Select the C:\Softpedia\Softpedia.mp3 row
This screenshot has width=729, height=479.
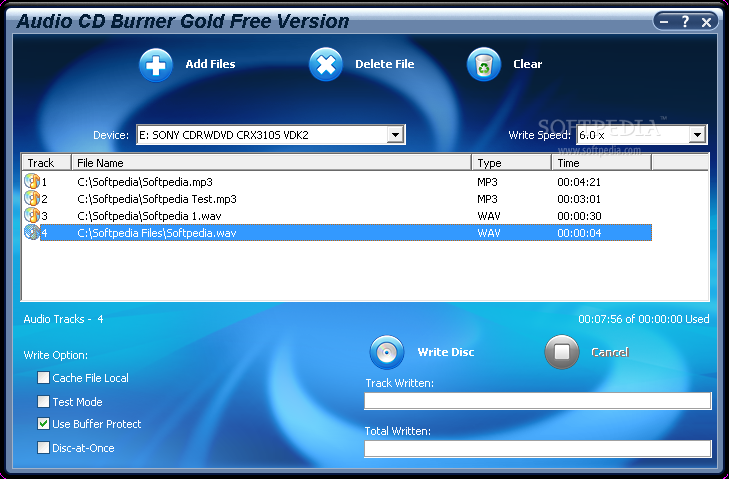click(337, 182)
